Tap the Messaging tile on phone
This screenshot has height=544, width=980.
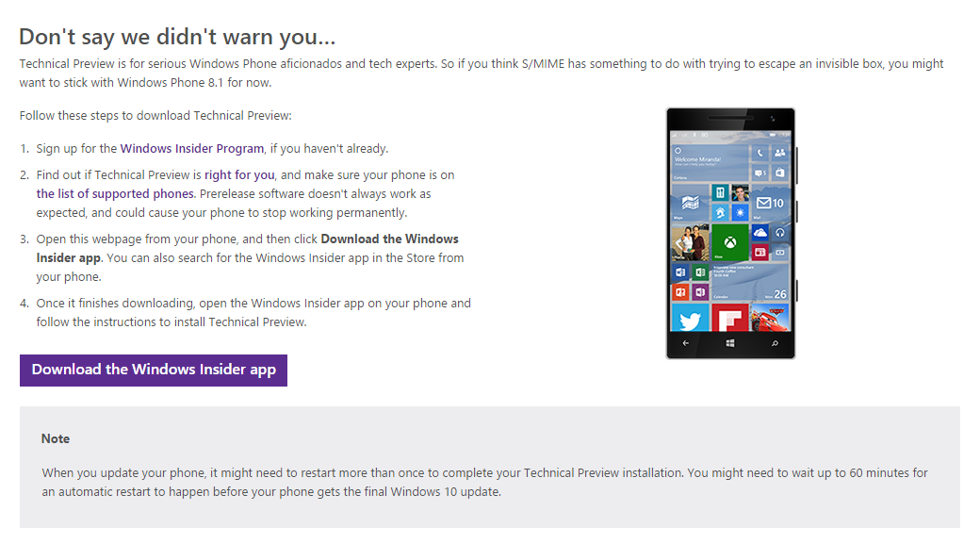760,173
